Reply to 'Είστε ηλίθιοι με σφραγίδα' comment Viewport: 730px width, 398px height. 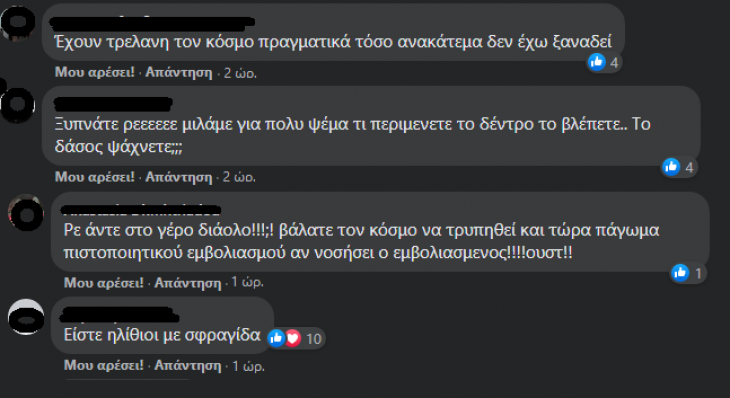coord(188,365)
